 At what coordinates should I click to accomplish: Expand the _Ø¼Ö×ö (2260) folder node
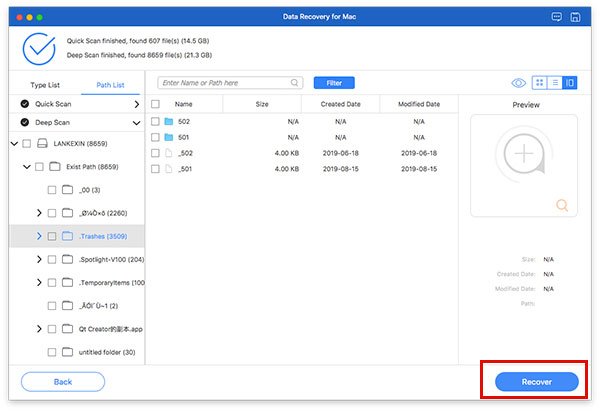[x=39, y=213]
